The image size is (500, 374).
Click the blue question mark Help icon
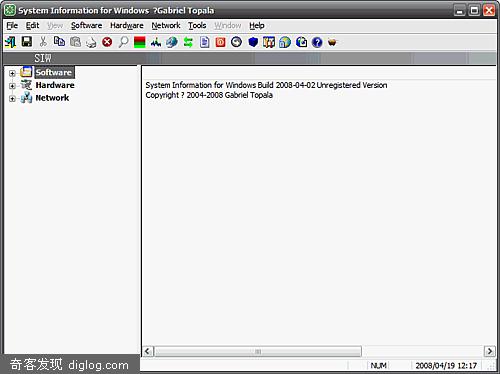pyautogui.click(x=317, y=42)
